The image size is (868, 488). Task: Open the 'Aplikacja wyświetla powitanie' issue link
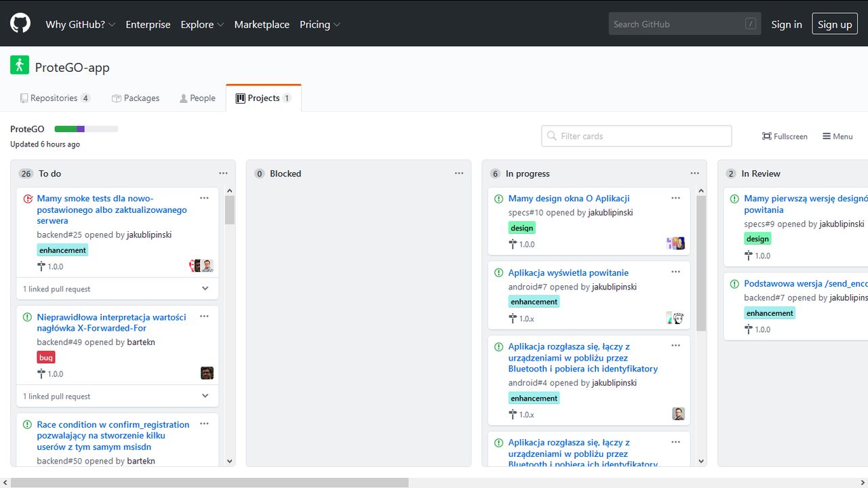click(568, 272)
